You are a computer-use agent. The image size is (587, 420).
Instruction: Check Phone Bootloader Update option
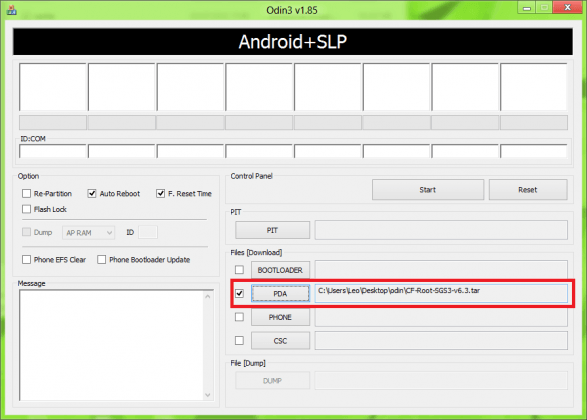point(101,259)
